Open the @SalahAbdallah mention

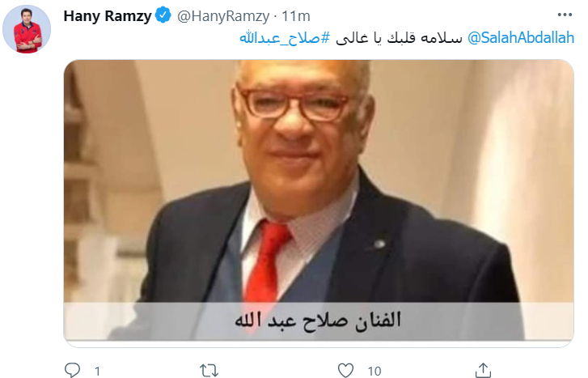521,37
